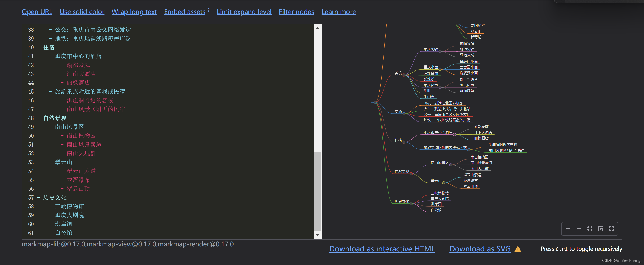Click the editor vertical scrollbar thumb
The height and width of the screenshot is (265, 644).
point(317,191)
